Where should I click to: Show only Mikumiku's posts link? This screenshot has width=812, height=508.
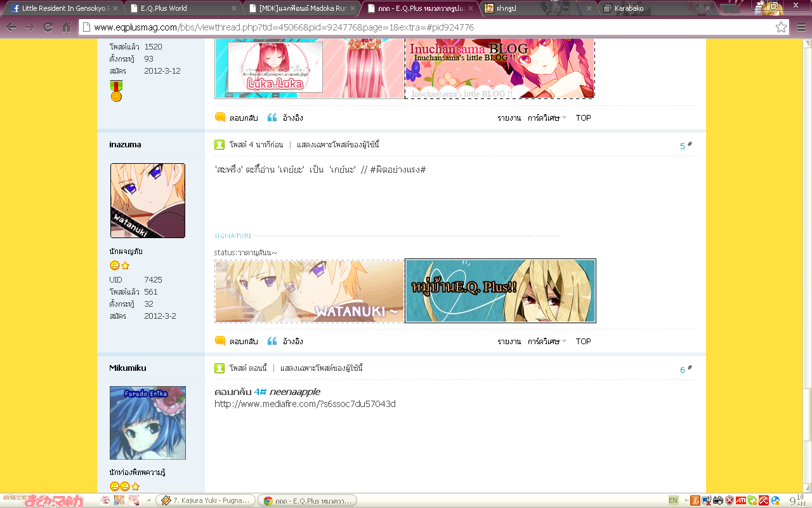(x=322, y=368)
